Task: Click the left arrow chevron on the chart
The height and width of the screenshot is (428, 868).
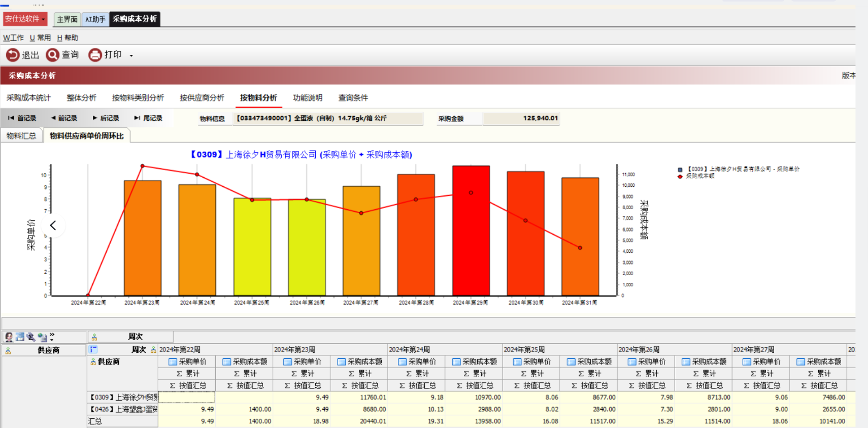Action: (53, 225)
